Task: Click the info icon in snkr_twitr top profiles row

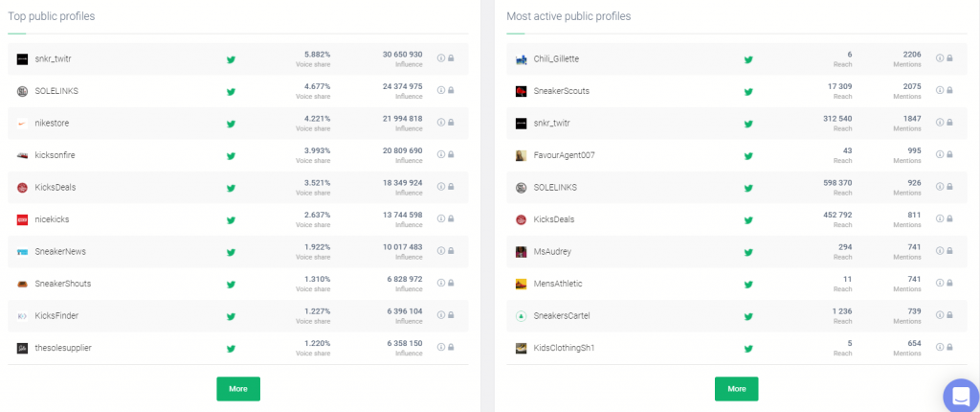Action: [x=440, y=58]
